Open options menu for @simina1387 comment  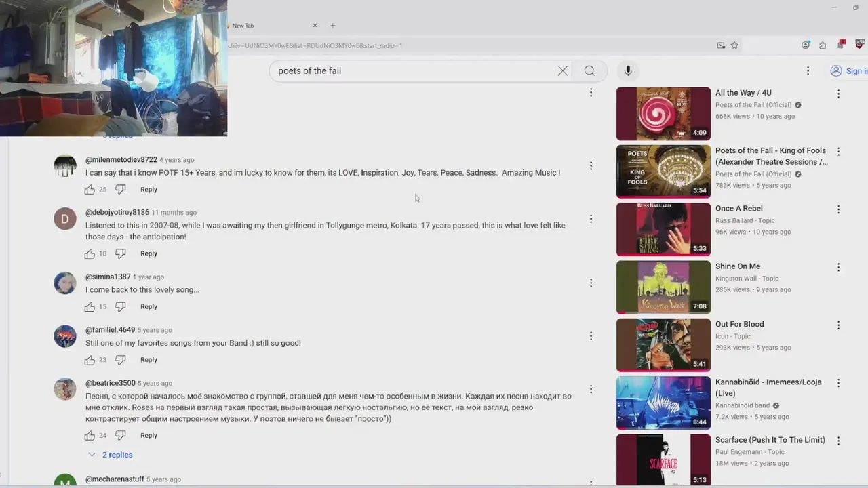coord(591,283)
